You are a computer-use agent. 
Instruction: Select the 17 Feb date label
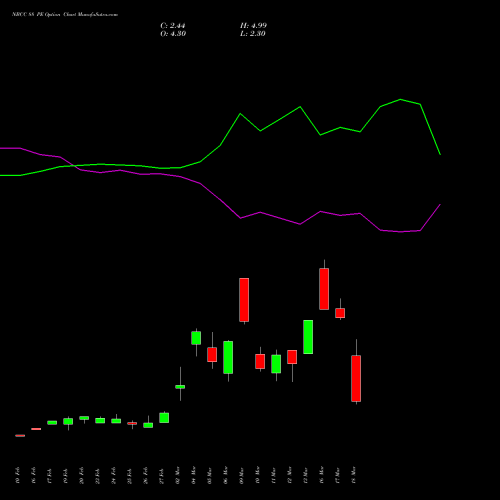[49, 476]
